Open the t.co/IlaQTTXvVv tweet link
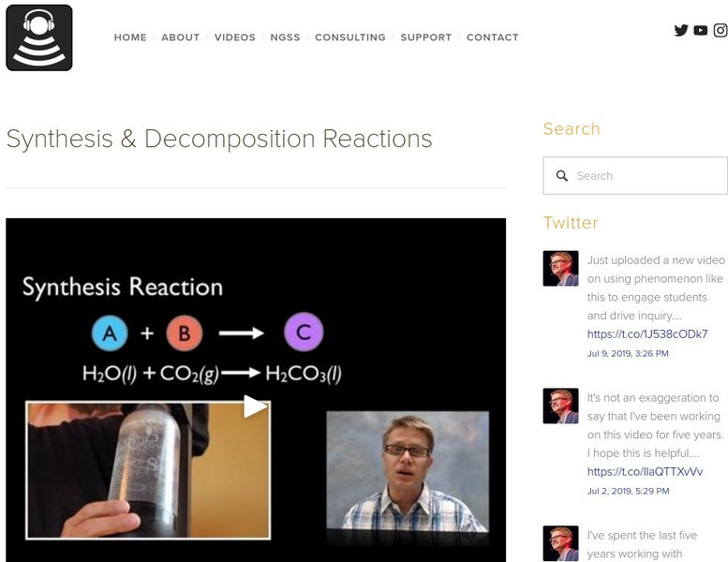The image size is (728, 562). [645, 472]
